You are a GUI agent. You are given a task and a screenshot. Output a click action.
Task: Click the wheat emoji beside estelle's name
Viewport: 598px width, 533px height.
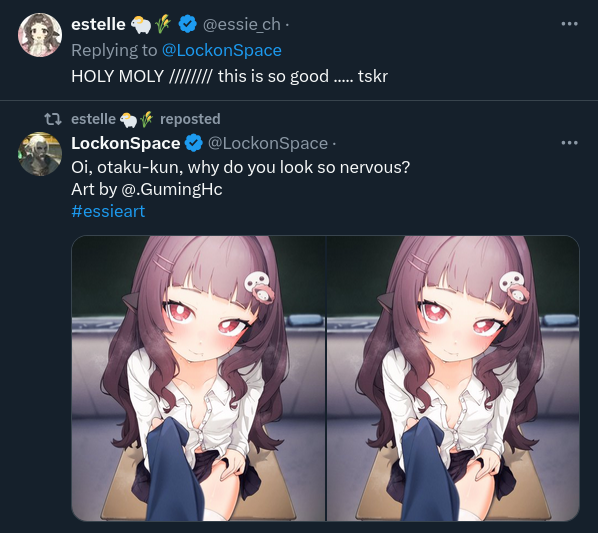coord(163,24)
